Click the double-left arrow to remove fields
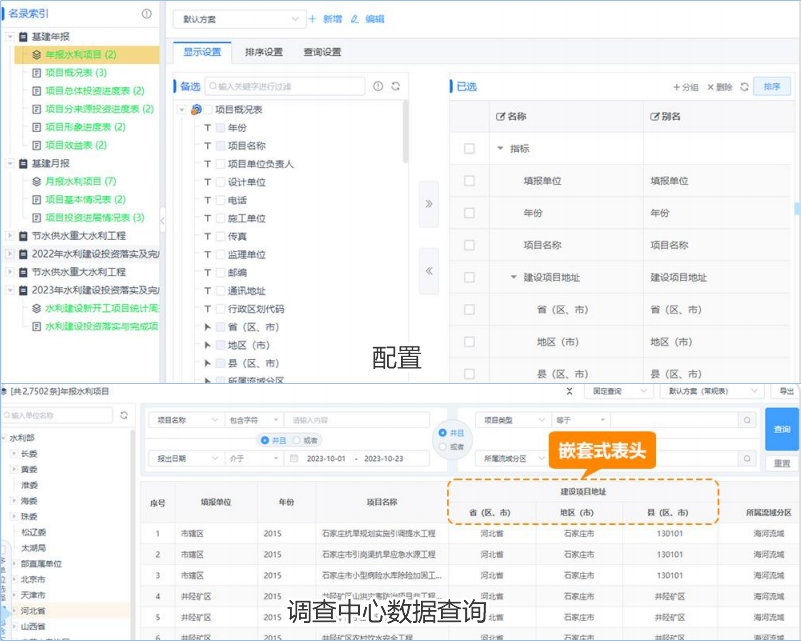This screenshot has height=641, width=801. 429,271
